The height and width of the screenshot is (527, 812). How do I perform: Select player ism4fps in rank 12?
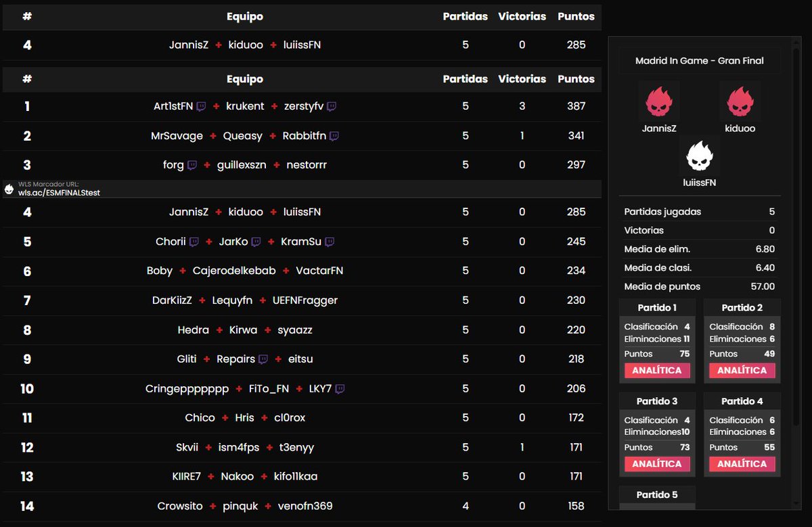pos(239,448)
